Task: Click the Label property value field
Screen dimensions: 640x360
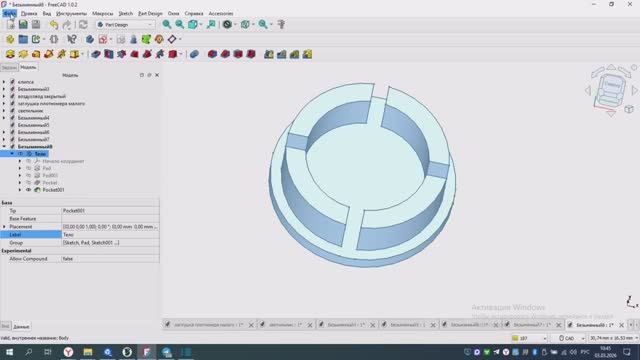Action: (110, 235)
